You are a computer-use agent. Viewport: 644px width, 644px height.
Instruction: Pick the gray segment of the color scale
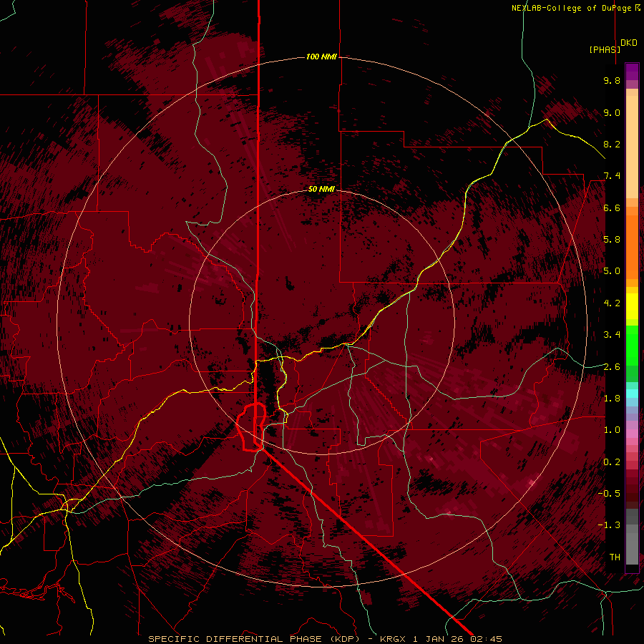click(632, 537)
